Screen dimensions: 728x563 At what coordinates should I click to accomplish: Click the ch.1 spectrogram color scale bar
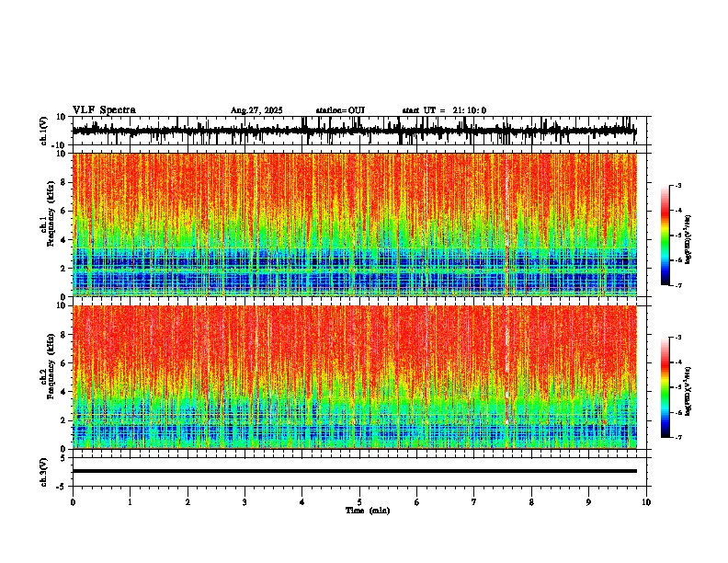(x=665, y=236)
